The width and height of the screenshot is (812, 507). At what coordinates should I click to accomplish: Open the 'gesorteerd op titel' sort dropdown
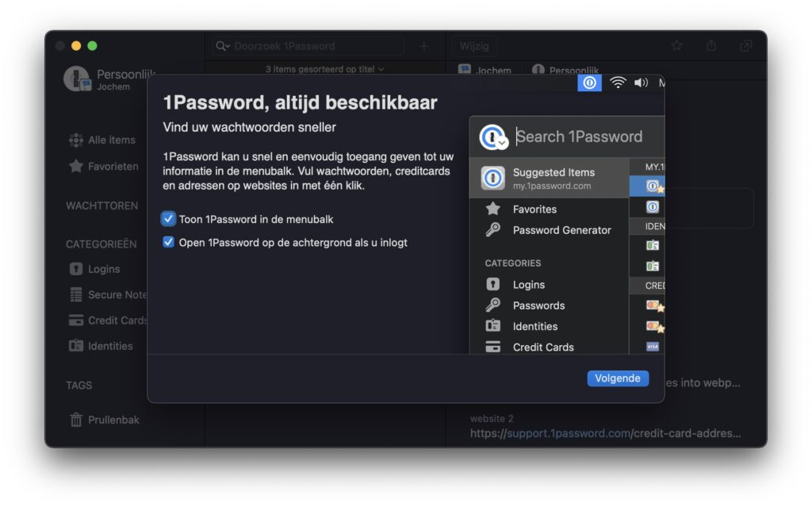pyautogui.click(x=324, y=69)
